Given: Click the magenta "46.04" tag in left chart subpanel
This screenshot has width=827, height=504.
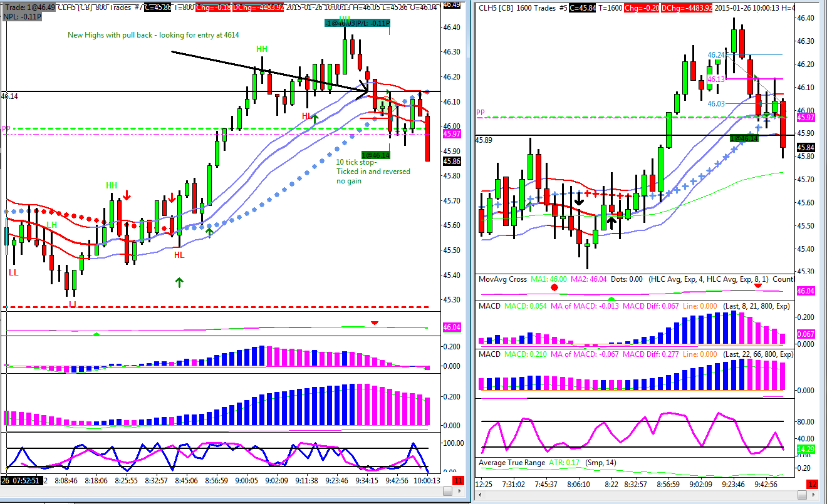Looking at the screenshot, I should [451, 327].
